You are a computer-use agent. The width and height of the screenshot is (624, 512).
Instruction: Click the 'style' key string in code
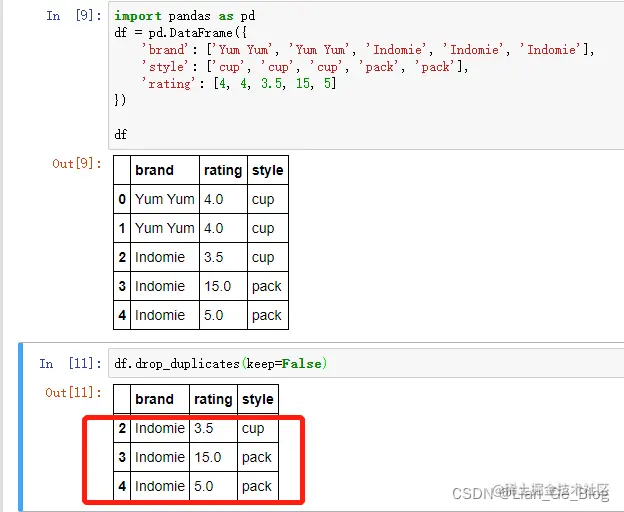[x=165, y=66]
